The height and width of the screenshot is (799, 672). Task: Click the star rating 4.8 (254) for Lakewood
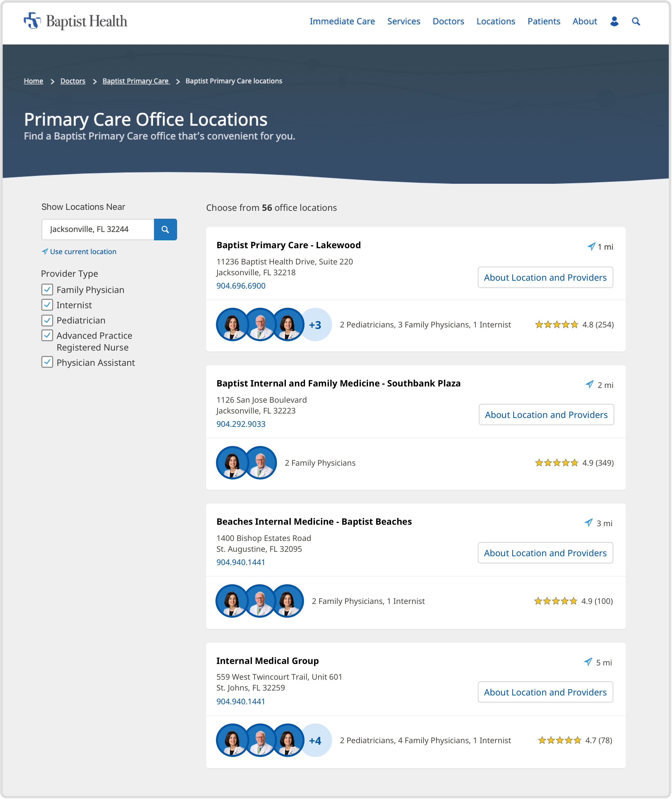575,325
